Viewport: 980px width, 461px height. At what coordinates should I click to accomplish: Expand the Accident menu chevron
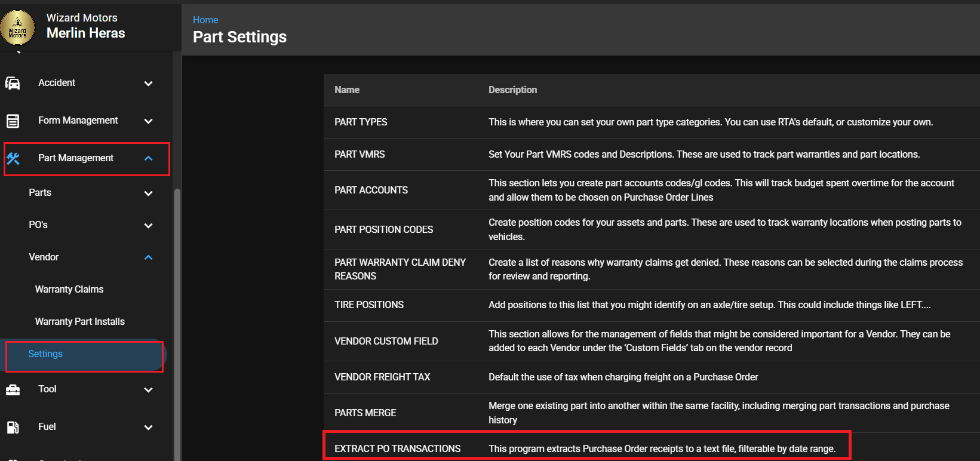(148, 84)
